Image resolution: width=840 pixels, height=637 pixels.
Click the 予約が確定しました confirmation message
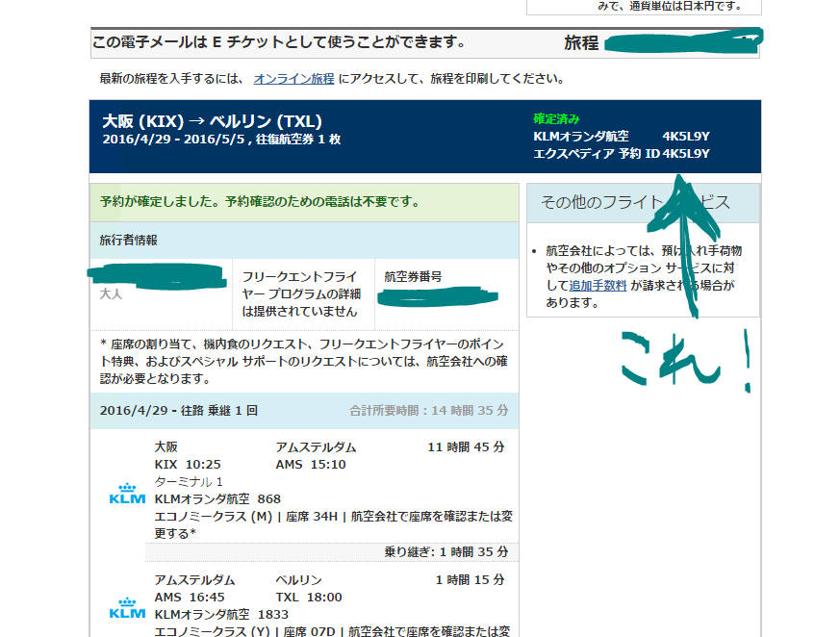pyautogui.click(x=260, y=202)
